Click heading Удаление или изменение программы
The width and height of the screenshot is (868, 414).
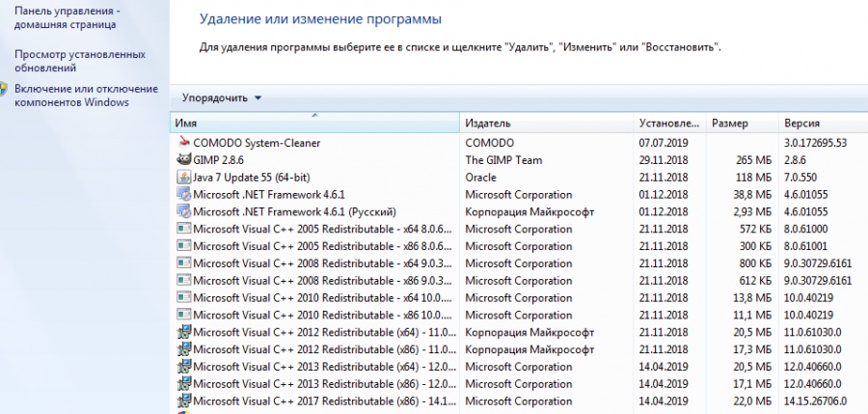pyautogui.click(x=320, y=19)
